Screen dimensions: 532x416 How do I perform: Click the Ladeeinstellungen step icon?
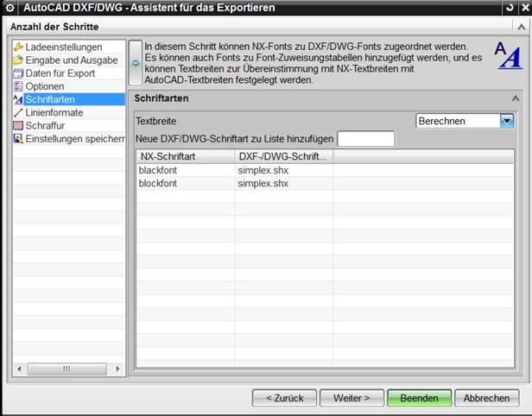tap(18, 47)
